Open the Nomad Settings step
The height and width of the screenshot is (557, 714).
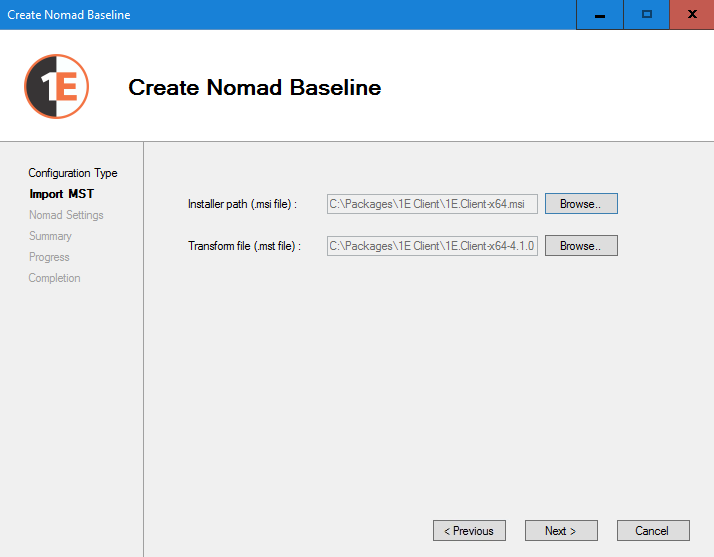tap(66, 215)
